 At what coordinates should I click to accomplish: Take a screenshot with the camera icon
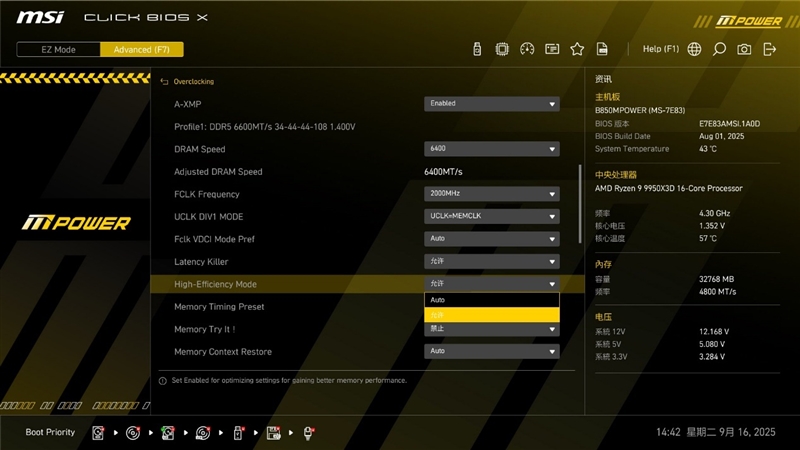pos(744,49)
